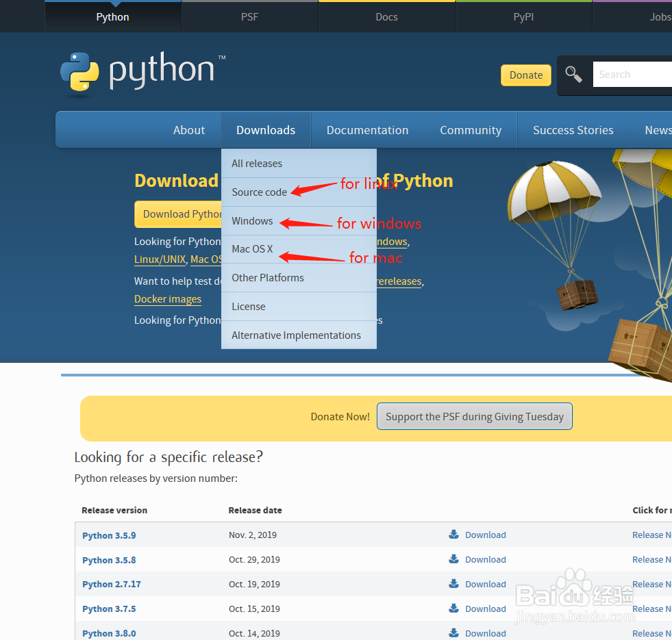Open Release Notes for Python 3.5.8
Viewport: 672px width, 640px height.
pyautogui.click(x=652, y=559)
